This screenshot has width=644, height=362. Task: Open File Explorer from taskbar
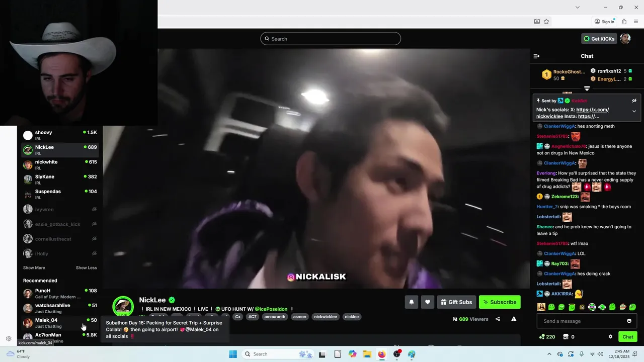(x=367, y=354)
